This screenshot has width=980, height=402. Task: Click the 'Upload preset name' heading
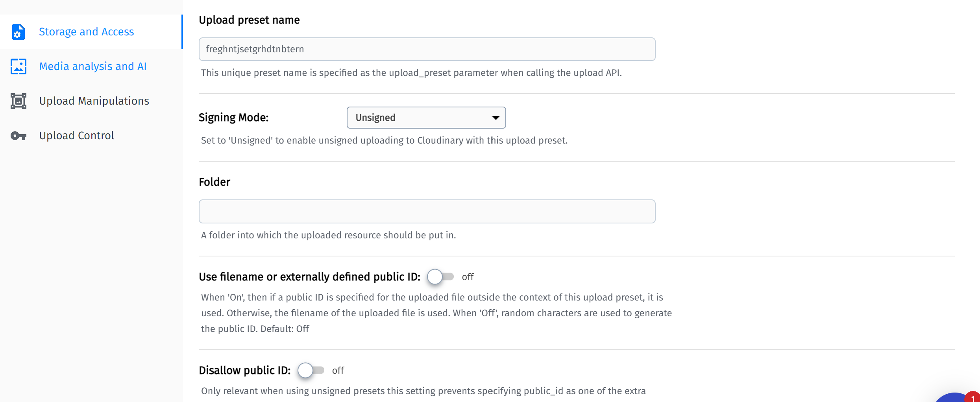249,20
